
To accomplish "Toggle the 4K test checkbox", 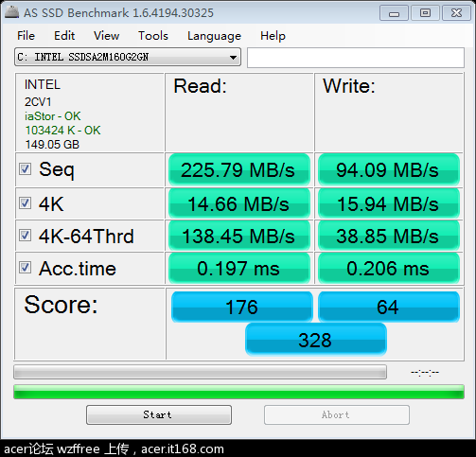I will [x=25, y=203].
